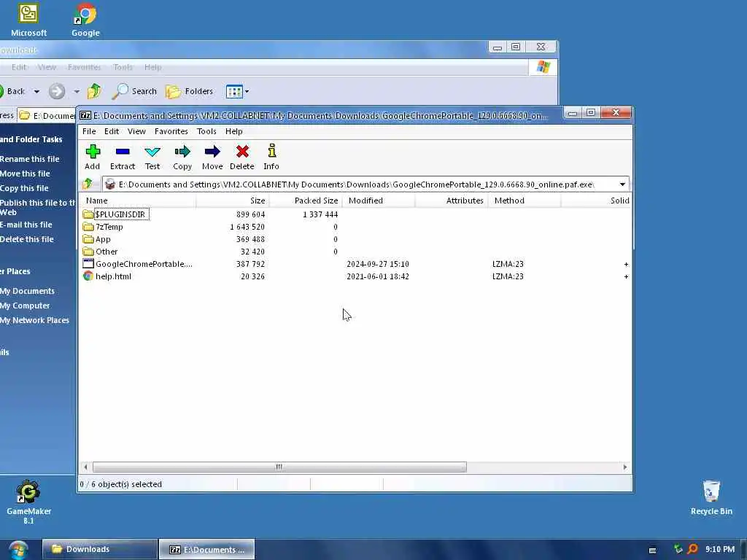Click the Move toolbar icon

[x=212, y=157]
